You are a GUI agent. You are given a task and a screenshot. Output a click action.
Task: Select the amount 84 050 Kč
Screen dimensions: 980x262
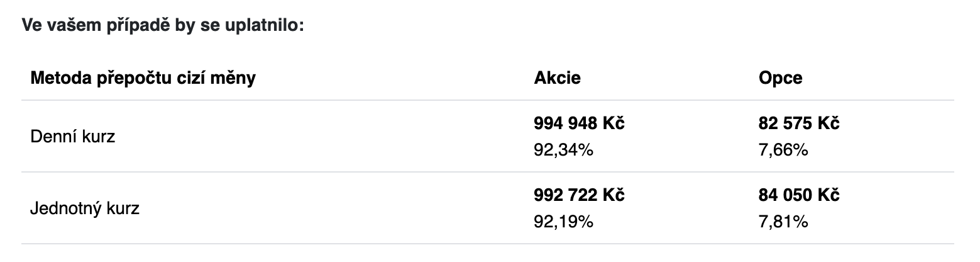(799, 196)
